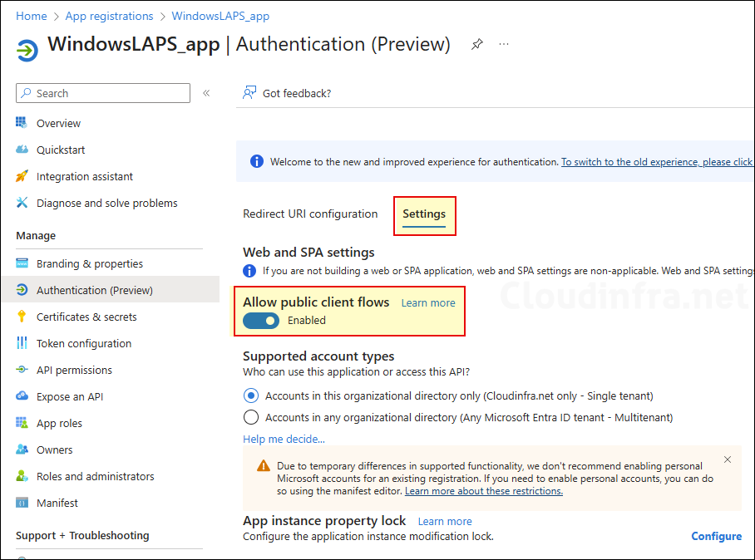This screenshot has height=560, width=755.
Task: Navigate to Certificates & secrets
Action: click(x=87, y=317)
